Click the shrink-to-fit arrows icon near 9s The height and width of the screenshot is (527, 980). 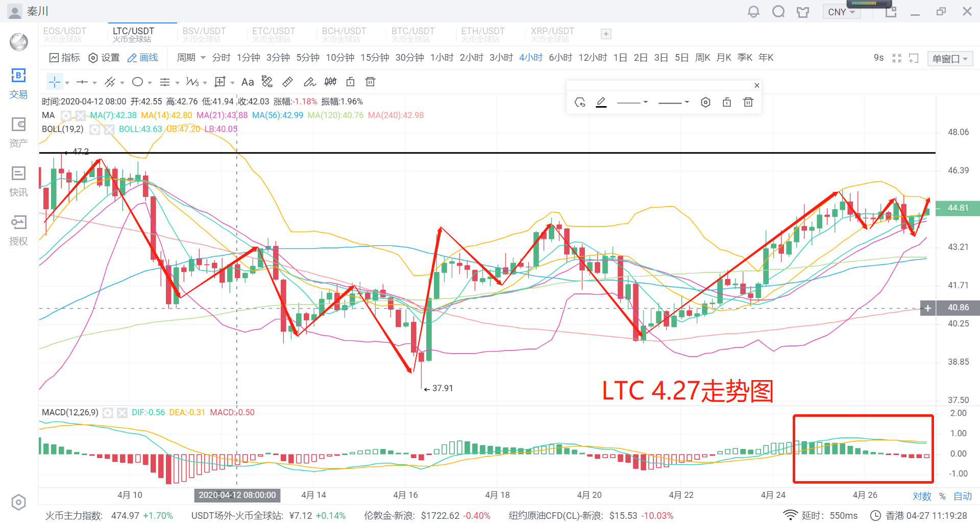(x=897, y=58)
